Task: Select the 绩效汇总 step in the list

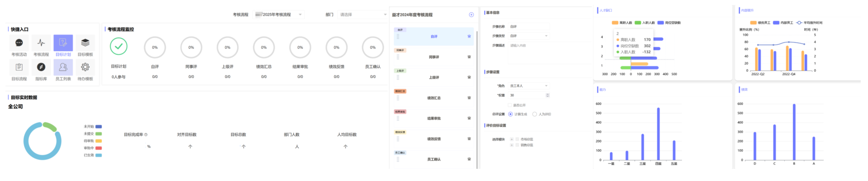Action: coord(434,98)
